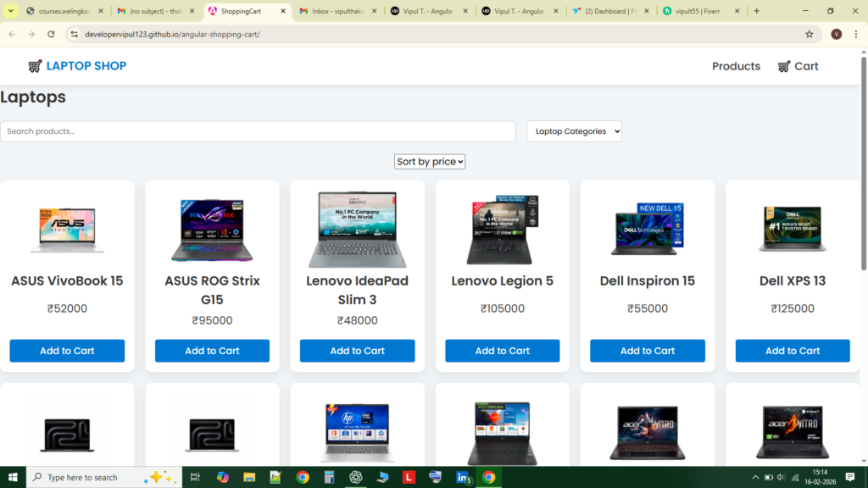The height and width of the screenshot is (488, 868).
Task: Open the Cart link in header
Action: pos(798,66)
